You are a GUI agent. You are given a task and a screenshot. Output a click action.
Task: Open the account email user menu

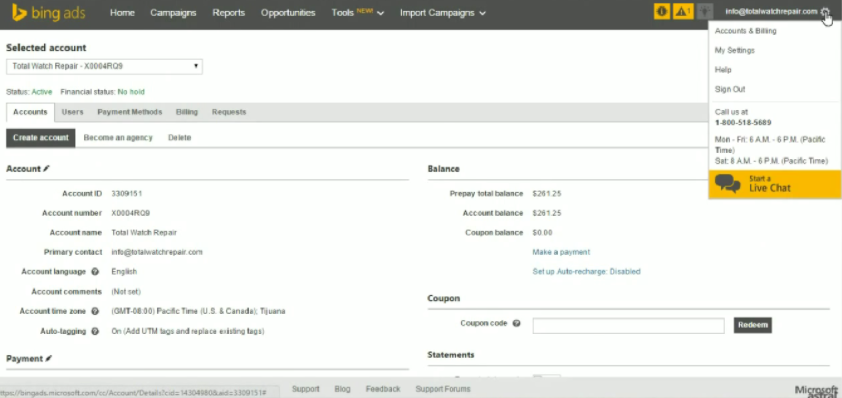[771, 11]
